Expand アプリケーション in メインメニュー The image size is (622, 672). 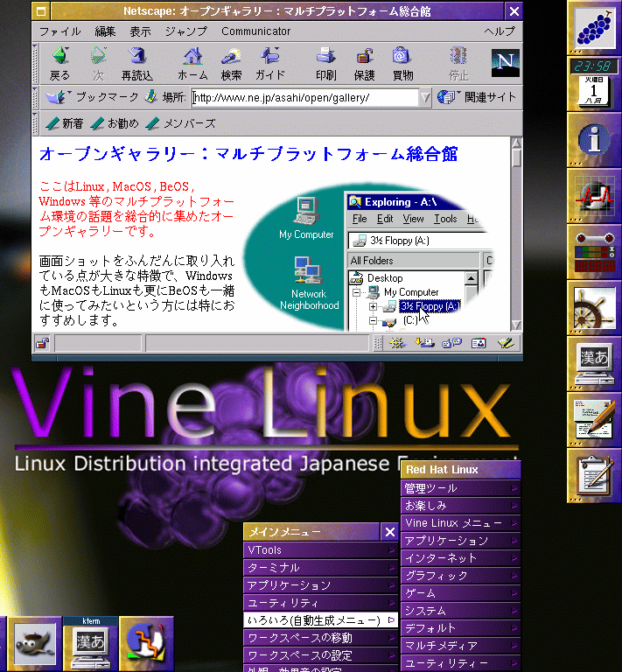click(321, 585)
